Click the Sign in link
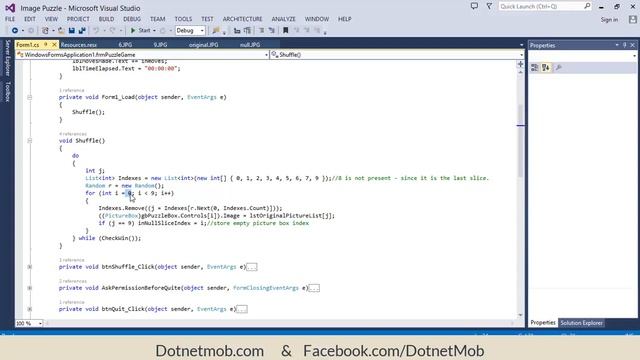Viewport: 640px width, 360px height. (609, 20)
